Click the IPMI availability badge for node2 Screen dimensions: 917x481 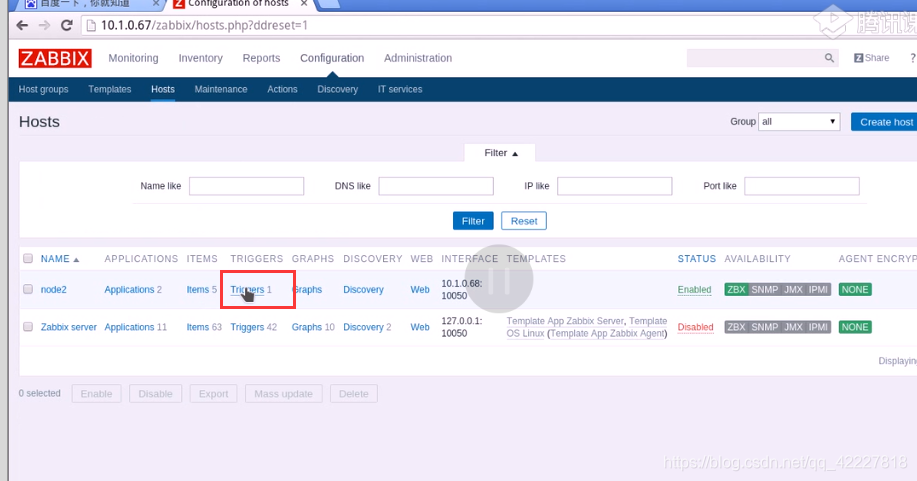tap(818, 290)
